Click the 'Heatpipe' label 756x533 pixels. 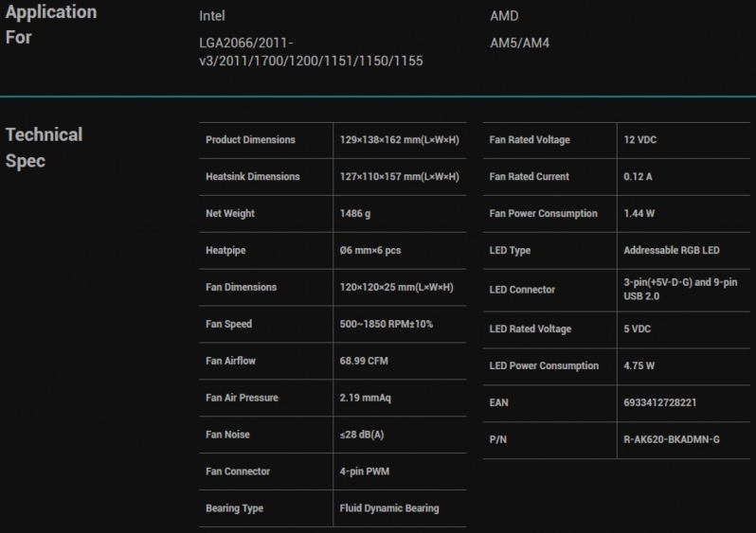(x=225, y=251)
